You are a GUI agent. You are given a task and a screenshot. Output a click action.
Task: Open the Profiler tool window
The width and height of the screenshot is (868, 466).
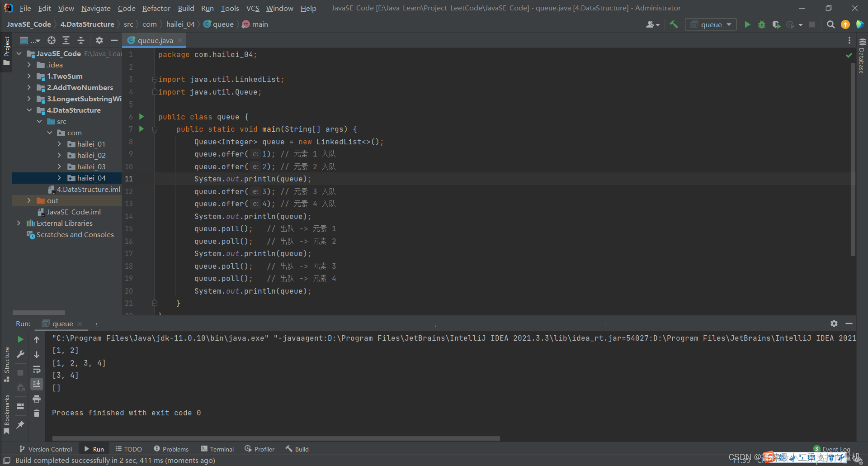259,449
